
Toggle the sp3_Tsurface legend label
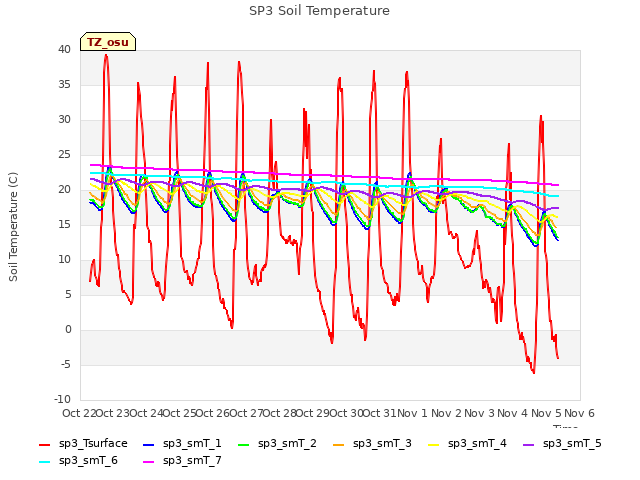93,444
